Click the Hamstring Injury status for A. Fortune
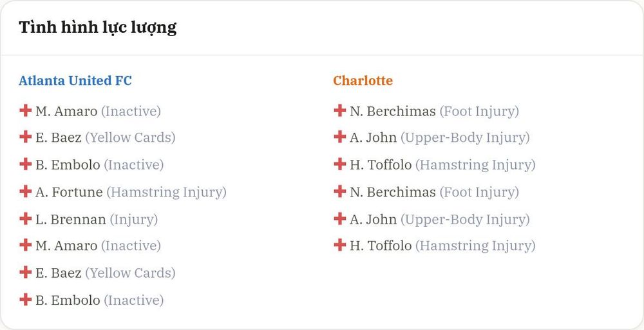The width and height of the screenshot is (644, 330). 166,192
